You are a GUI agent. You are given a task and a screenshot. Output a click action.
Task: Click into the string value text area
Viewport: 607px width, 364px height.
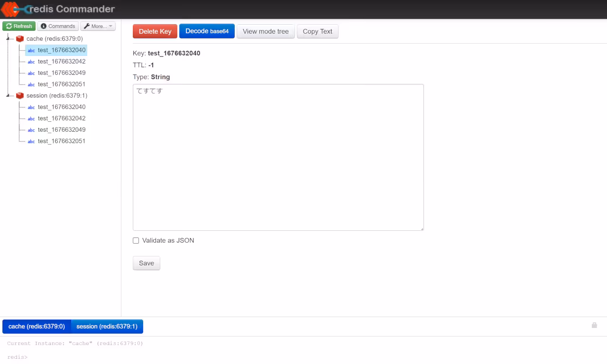point(278,157)
